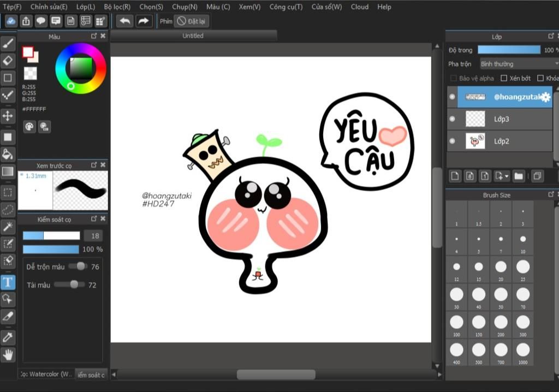Select the Fill rectangle tool

[8, 137]
